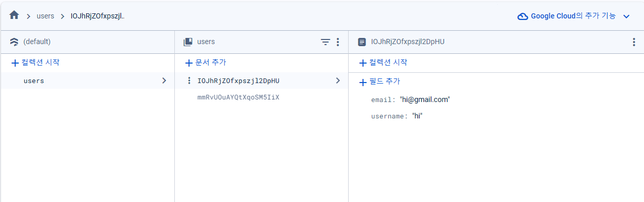Expand the Google Cloud options chevron

point(626,16)
